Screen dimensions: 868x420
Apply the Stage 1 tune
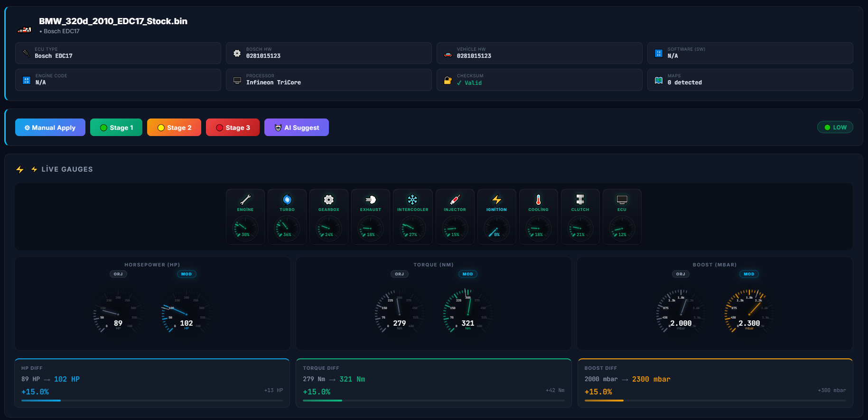click(116, 128)
